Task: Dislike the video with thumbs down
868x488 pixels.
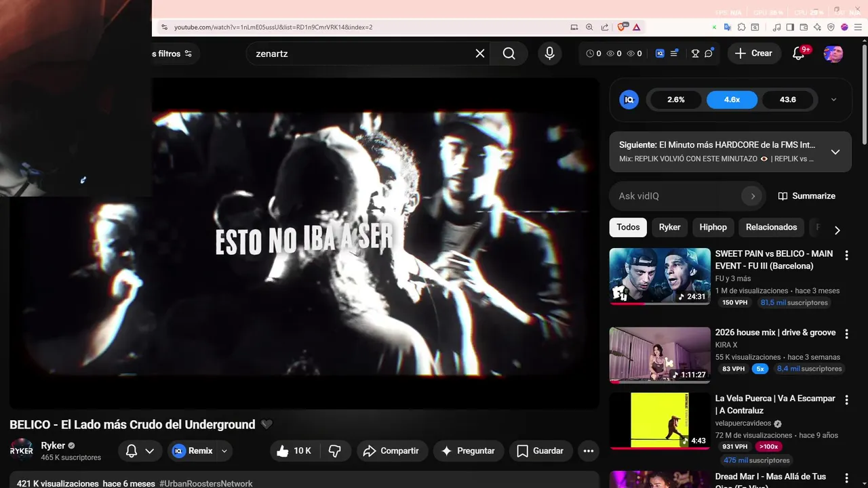Action: [x=335, y=451]
